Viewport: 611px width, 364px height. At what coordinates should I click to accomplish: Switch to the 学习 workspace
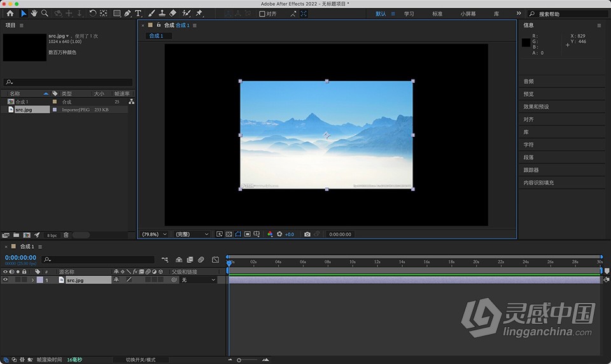click(x=409, y=13)
